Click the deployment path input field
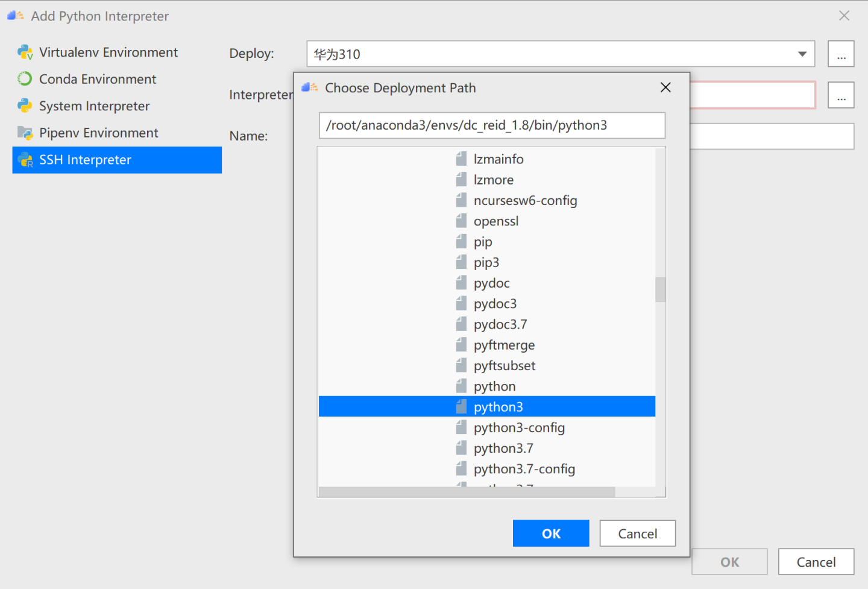The height and width of the screenshot is (589, 868). [x=492, y=125]
